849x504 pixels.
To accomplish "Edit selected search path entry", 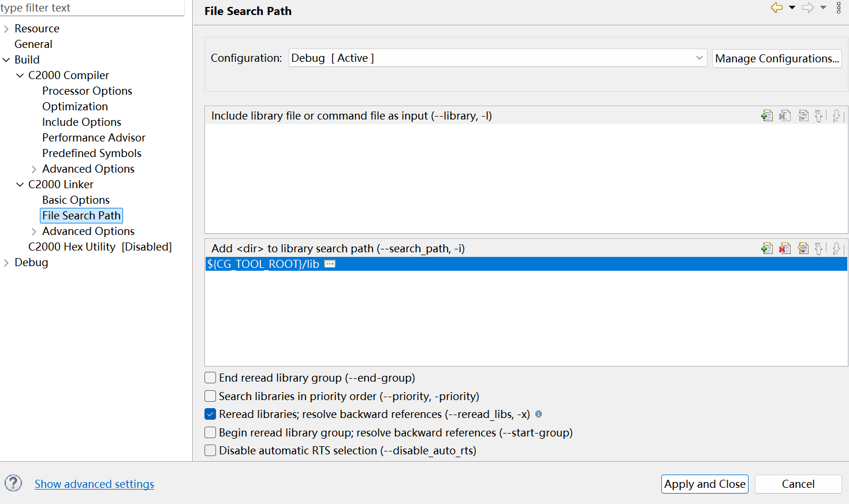I will [x=803, y=248].
